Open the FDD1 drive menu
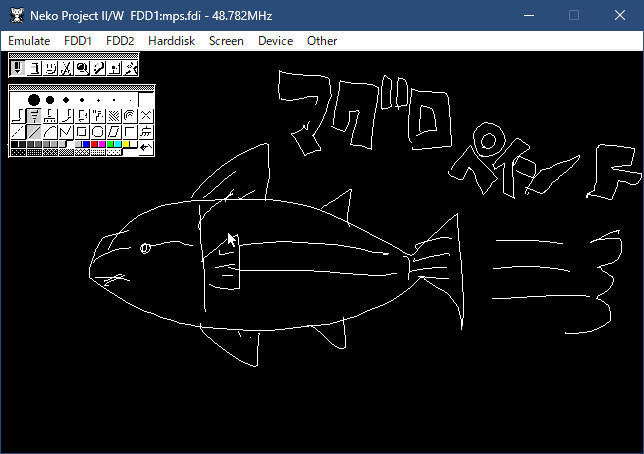This screenshot has width=644, height=454. coord(77,41)
